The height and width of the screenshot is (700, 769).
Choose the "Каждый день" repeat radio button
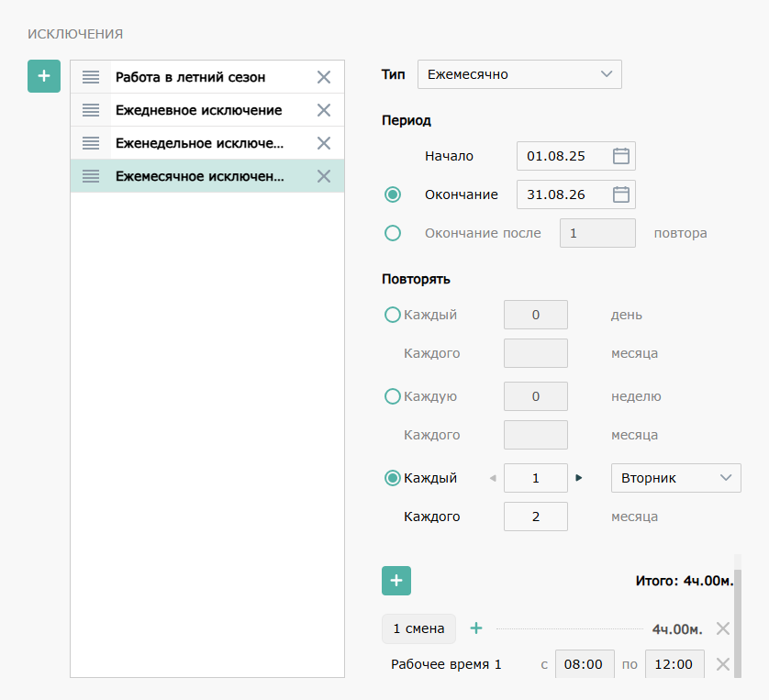(393, 315)
